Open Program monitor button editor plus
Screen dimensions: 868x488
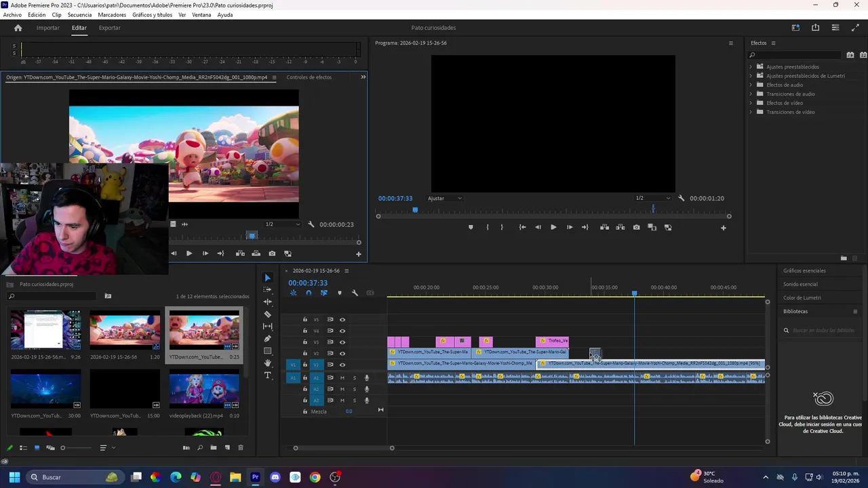tap(723, 228)
